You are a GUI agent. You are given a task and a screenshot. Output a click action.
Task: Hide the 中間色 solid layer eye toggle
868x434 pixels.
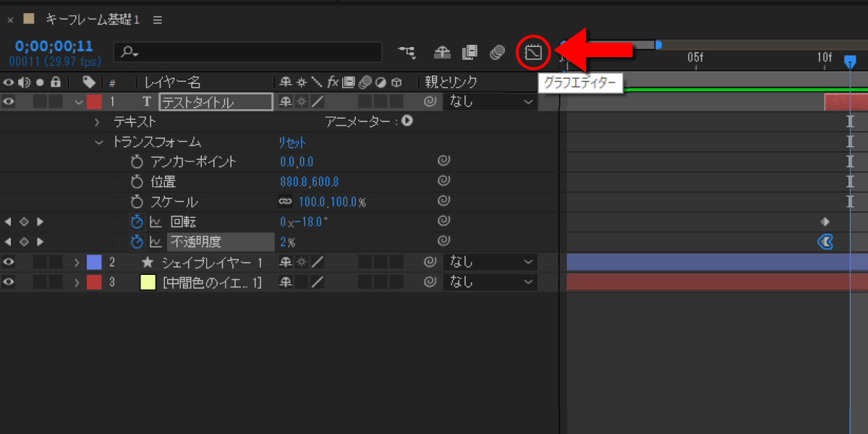(x=9, y=282)
